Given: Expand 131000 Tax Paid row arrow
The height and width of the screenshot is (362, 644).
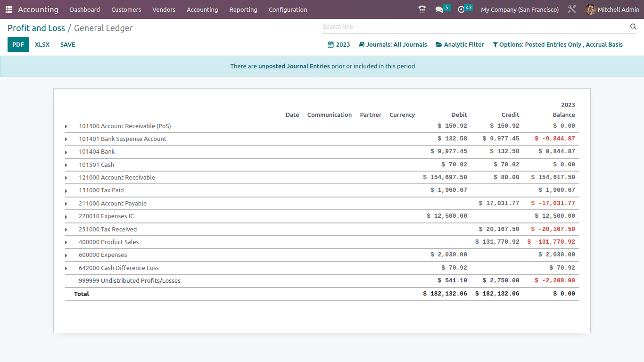Looking at the screenshot, I should (x=66, y=190).
